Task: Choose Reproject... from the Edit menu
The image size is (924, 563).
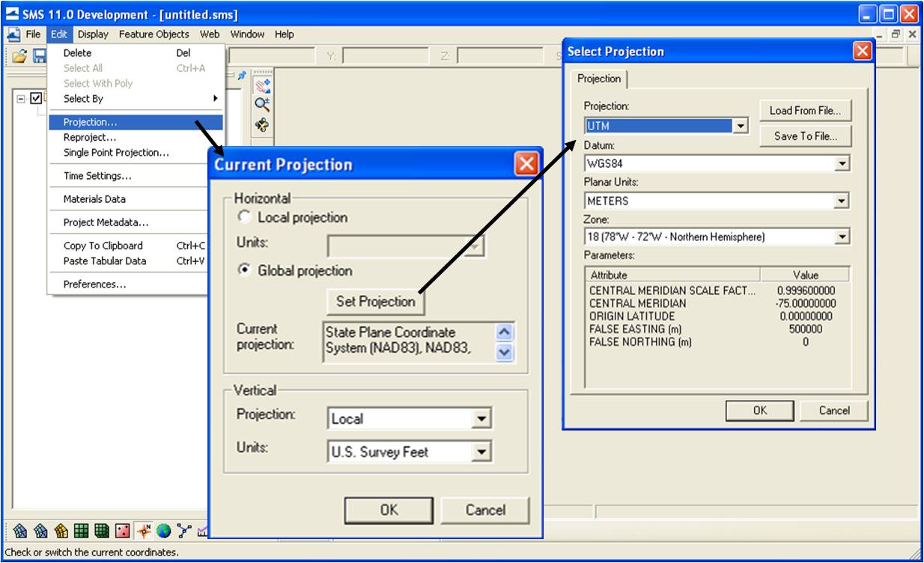Action: coord(90,137)
